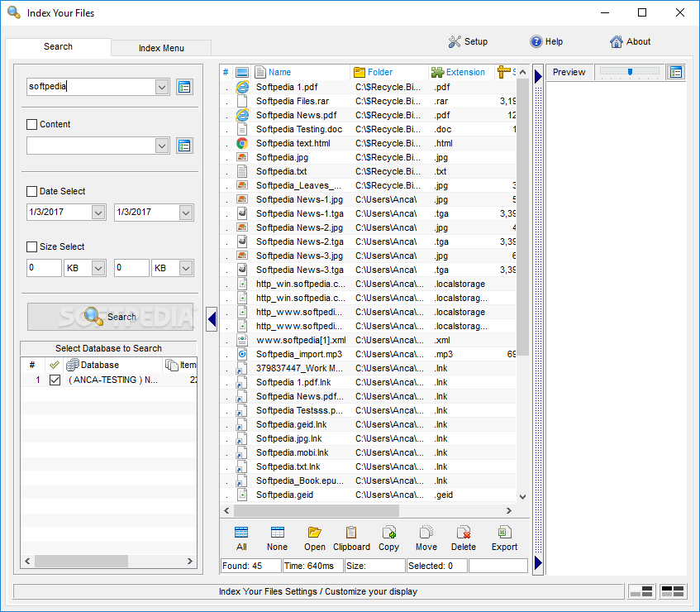Collapse search panel with left blue arrow
The width and height of the screenshot is (700, 612).
[212, 319]
